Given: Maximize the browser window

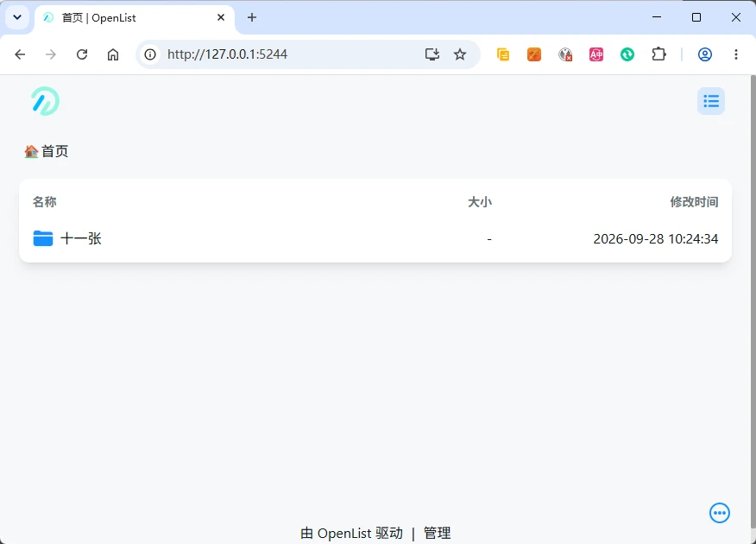Looking at the screenshot, I should coord(696,17).
